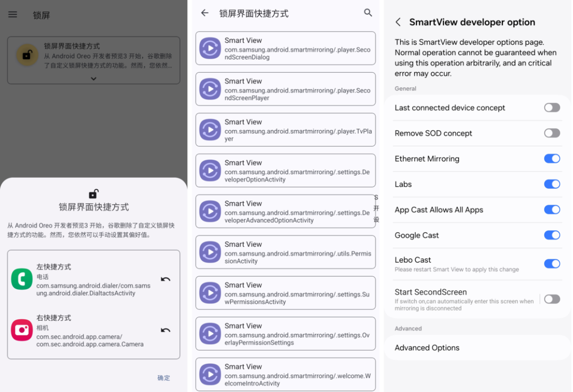Tap the lock icon in the dimmed 锁屏界面快捷方式 card

(27, 55)
